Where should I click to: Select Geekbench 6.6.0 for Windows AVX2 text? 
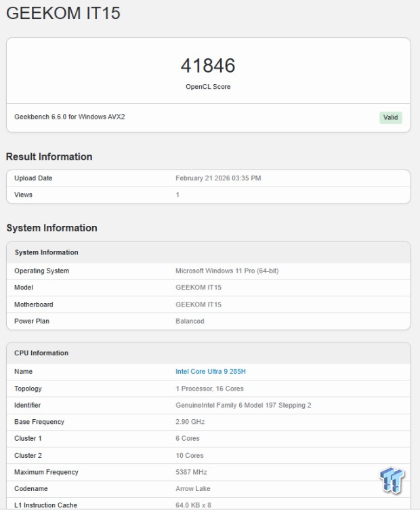[70, 117]
